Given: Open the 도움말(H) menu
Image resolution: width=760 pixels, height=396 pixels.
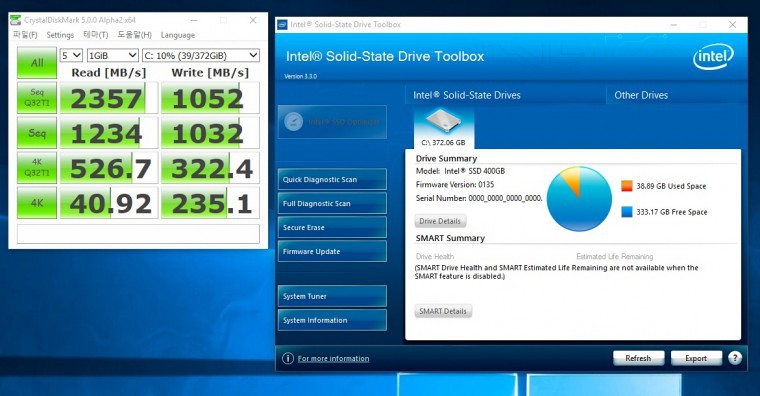Looking at the screenshot, I should [x=134, y=35].
